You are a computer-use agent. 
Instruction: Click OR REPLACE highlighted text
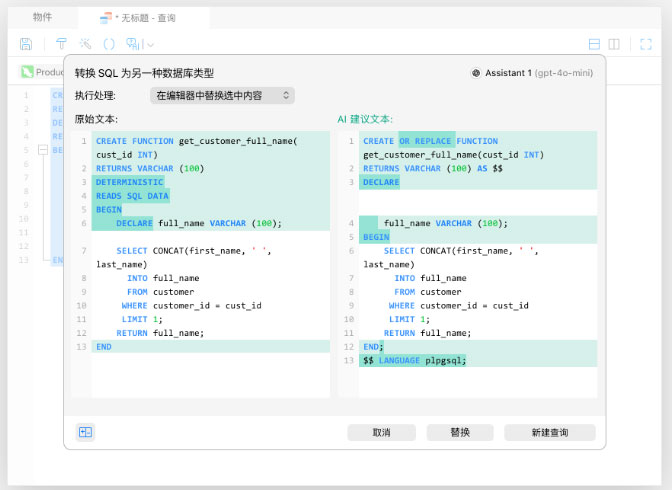425,141
